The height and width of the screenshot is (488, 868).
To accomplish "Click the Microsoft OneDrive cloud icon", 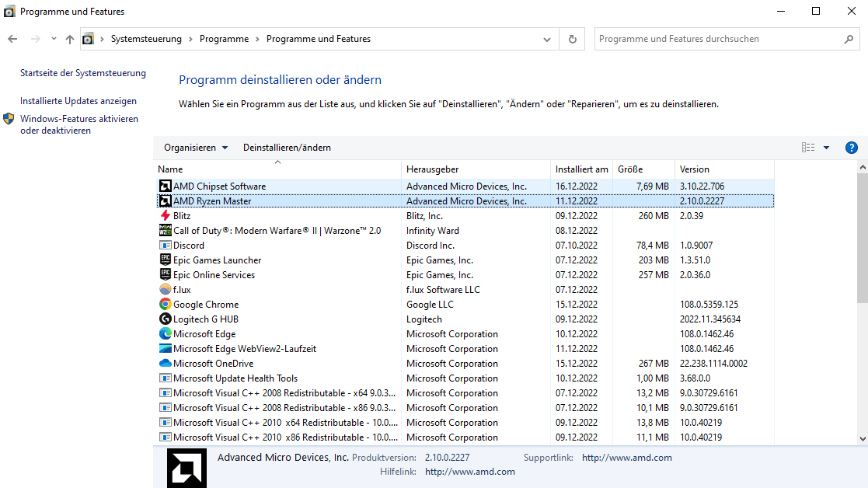I will (x=165, y=364).
